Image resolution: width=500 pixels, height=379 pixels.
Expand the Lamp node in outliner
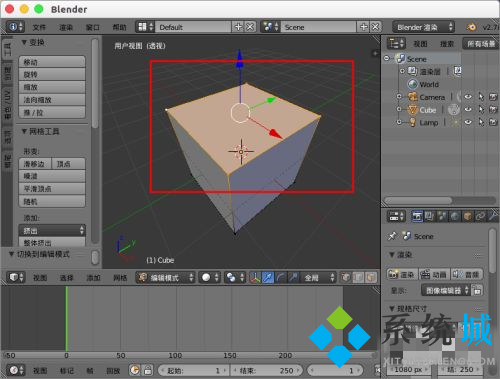tap(399, 122)
